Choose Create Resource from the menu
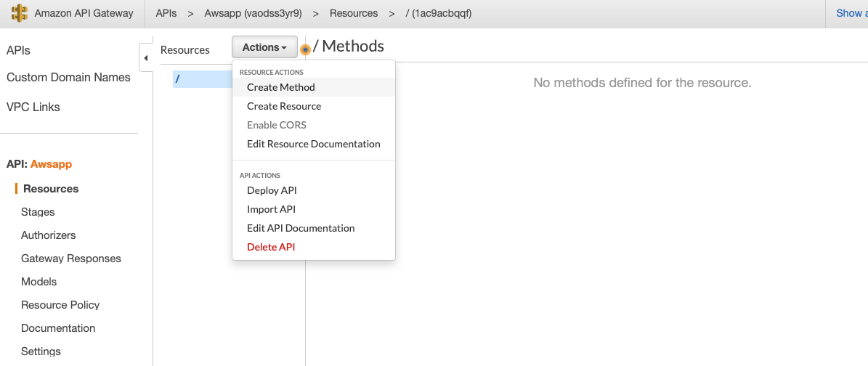The image size is (868, 366). coord(313,106)
